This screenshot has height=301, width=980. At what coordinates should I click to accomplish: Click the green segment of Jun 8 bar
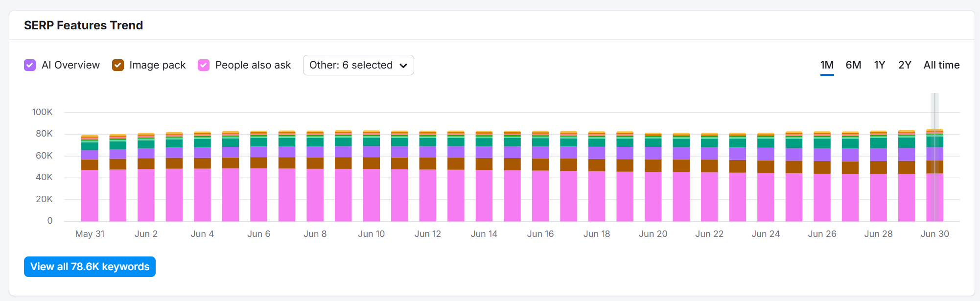pos(315,142)
